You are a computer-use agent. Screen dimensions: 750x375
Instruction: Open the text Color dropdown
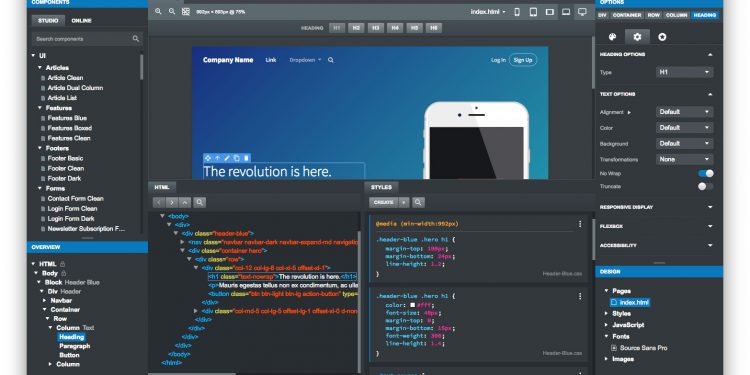tap(684, 128)
